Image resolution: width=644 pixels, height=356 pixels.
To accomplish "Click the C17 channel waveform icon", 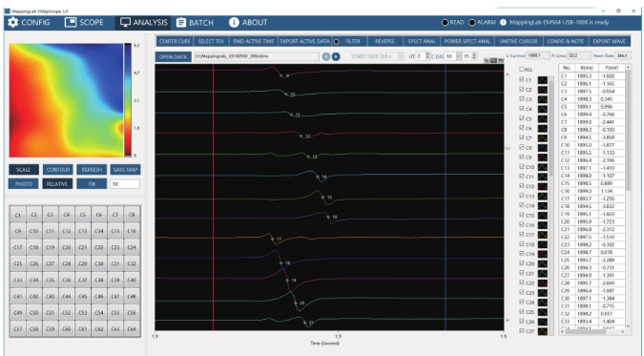I will [x=543, y=235].
